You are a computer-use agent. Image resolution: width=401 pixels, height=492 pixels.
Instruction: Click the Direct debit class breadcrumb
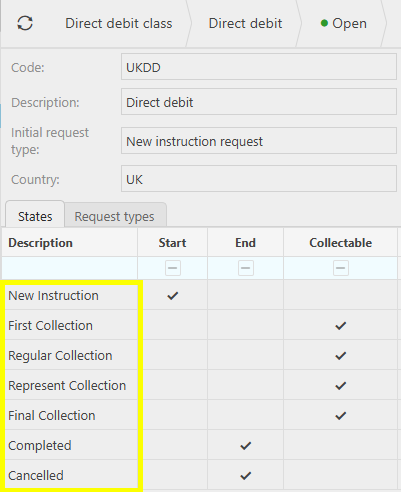point(119,24)
